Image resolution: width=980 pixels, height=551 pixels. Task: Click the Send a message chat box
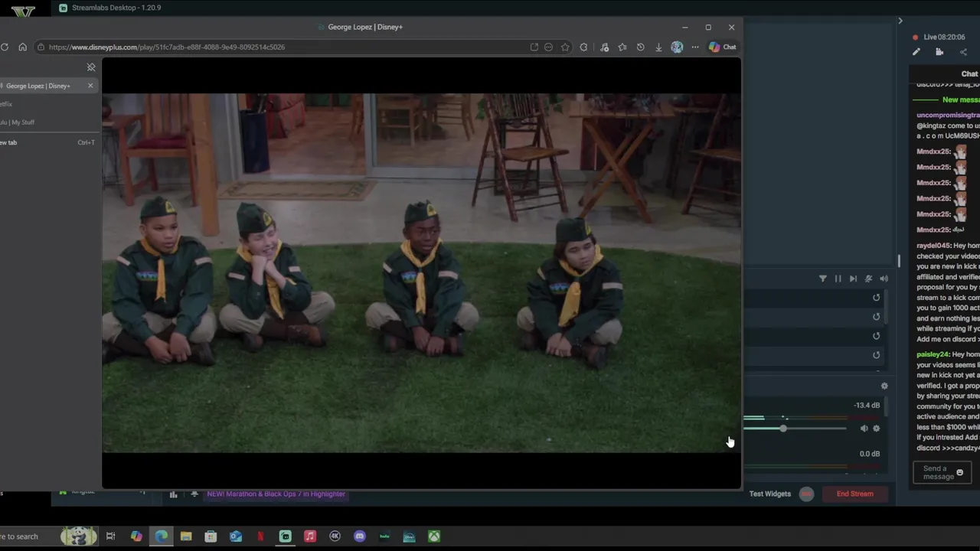(x=942, y=473)
